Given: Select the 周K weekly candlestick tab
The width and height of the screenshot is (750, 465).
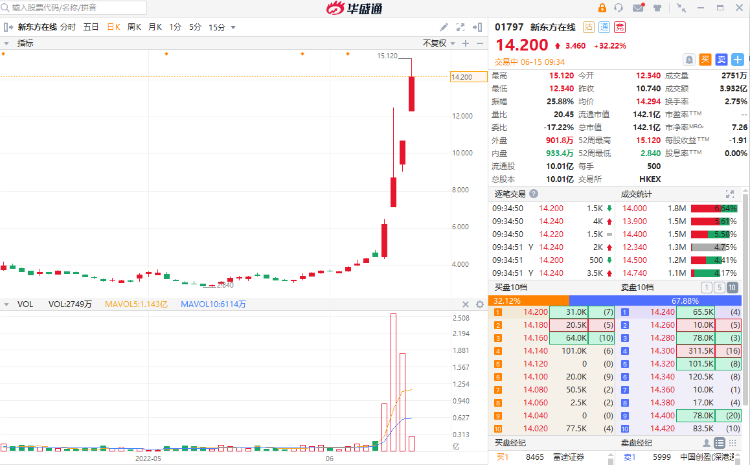Looking at the screenshot, I should (134, 27).
